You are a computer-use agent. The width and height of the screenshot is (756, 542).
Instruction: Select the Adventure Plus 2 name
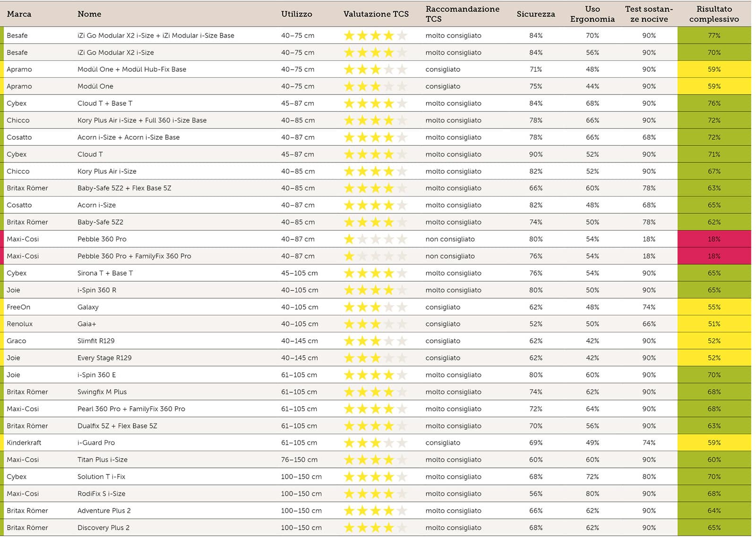[x=104, y=511]
